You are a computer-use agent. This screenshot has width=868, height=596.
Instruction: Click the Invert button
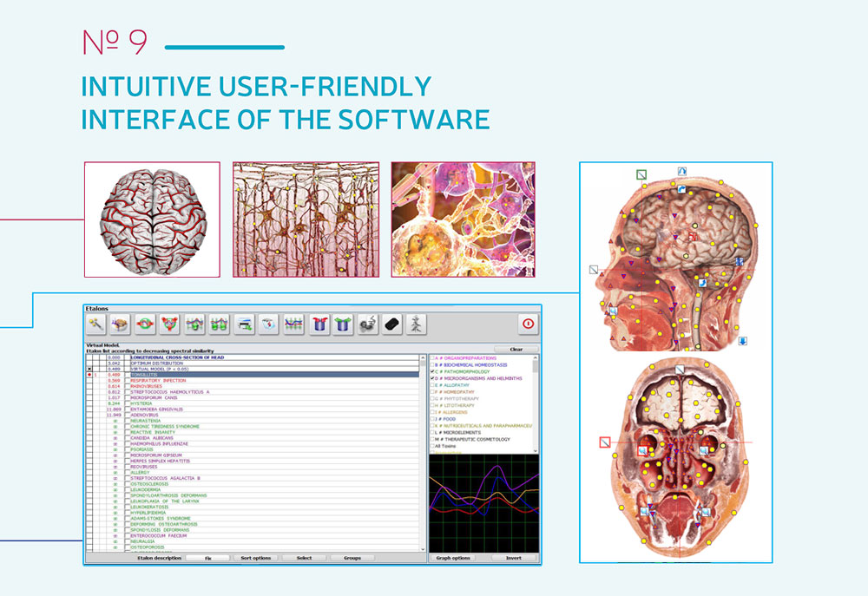pyautogui.click(x=514, y=559)
